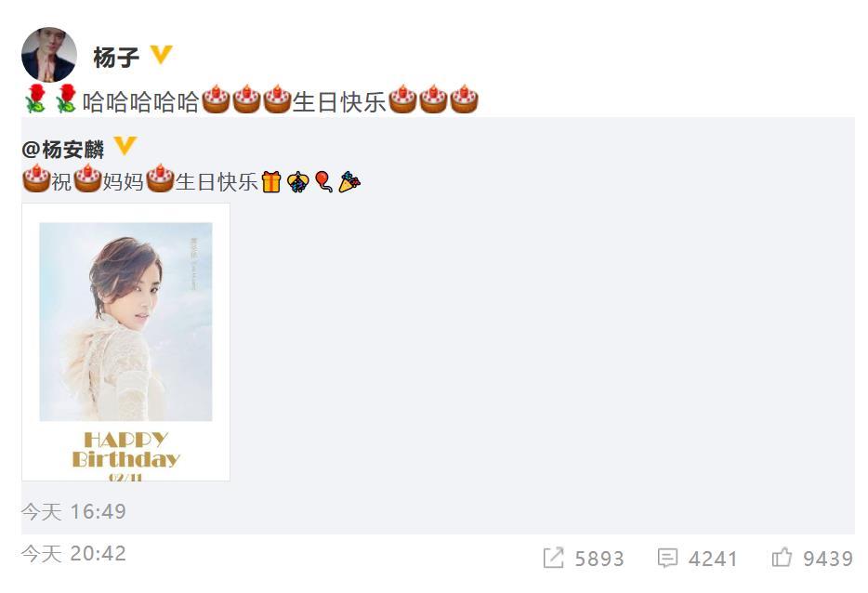Click the yellow verified badge beside 杨子
The width and height of the screenshot is (868, 593).
[x=161, y=55]
